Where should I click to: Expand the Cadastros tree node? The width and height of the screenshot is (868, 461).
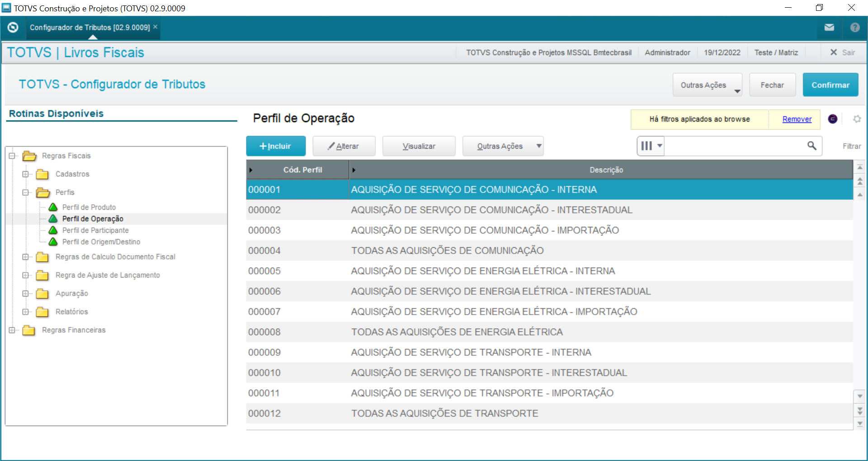[x=25, y=174]
